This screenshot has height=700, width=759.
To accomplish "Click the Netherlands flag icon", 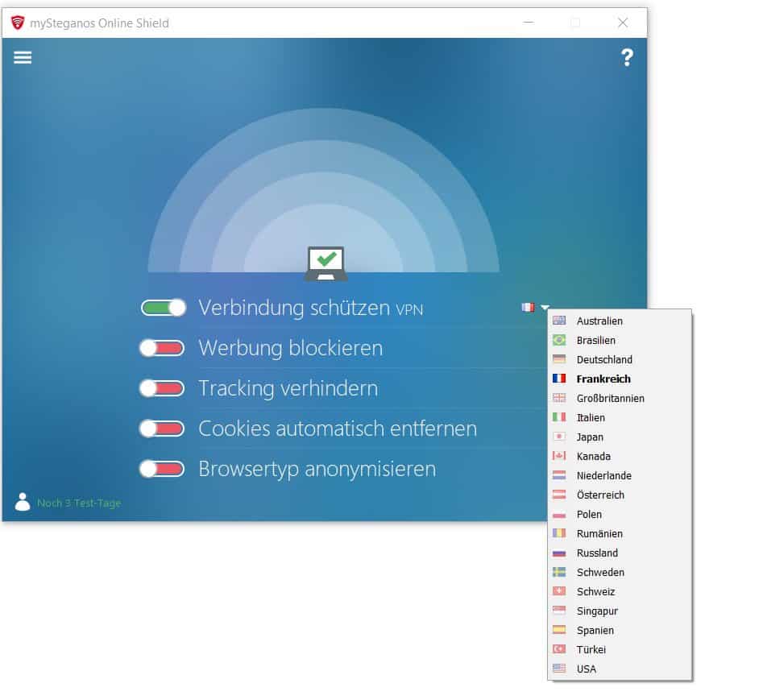I will 559,475.
